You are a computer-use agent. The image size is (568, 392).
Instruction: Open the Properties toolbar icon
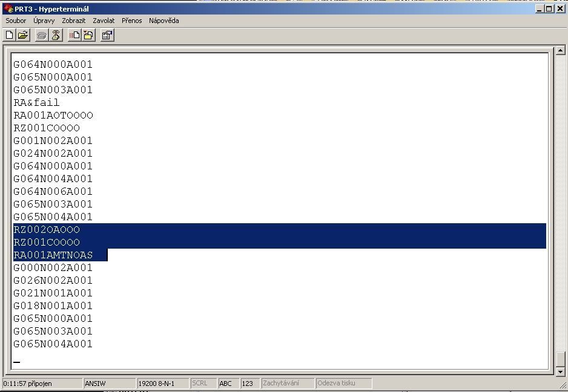[107, 35]
